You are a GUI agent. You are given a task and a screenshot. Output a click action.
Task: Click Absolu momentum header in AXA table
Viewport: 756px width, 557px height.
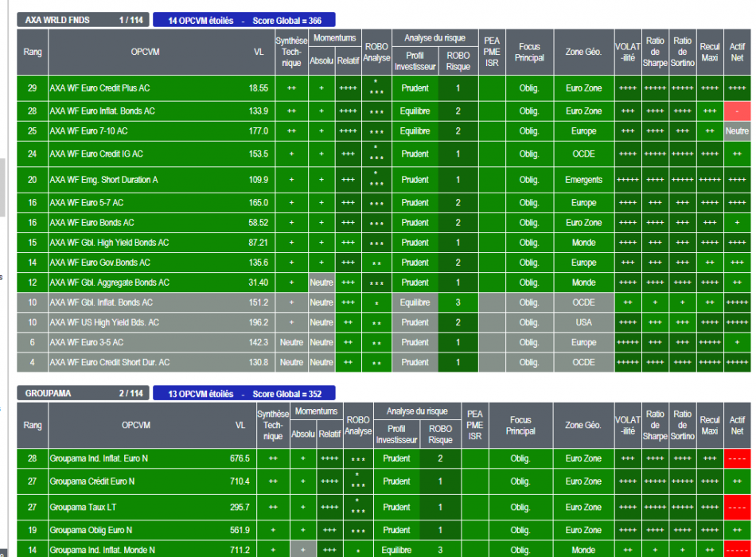click(x=321, y=60)
